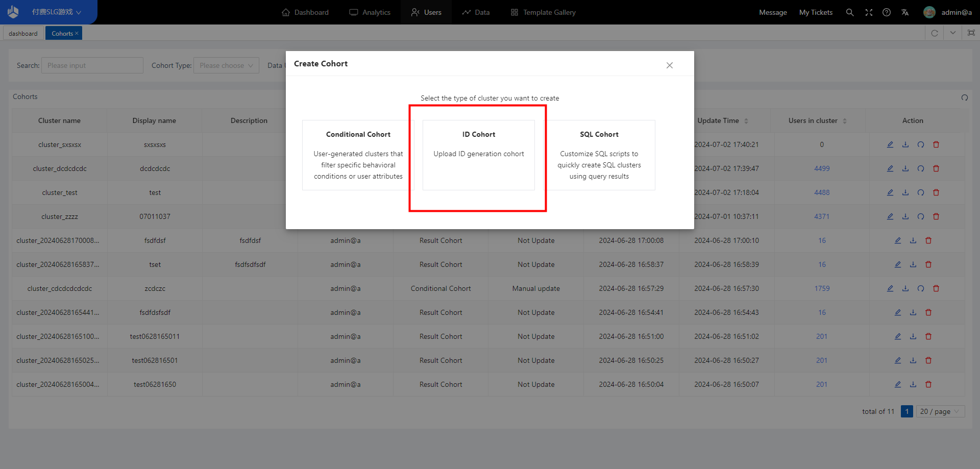The image size is (980, 469).
Task: Download the cluster_test cohort
Action: [905, 192]
